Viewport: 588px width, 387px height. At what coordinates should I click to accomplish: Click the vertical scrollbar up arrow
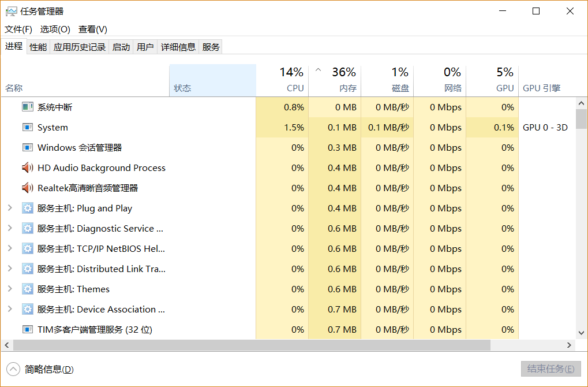[581, 103]
